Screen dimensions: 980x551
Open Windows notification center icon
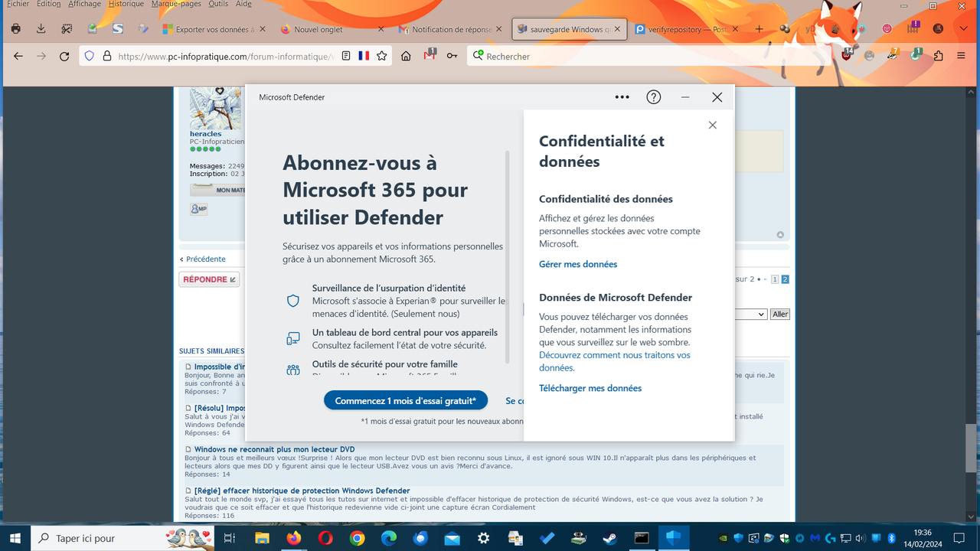pos(961,538)
